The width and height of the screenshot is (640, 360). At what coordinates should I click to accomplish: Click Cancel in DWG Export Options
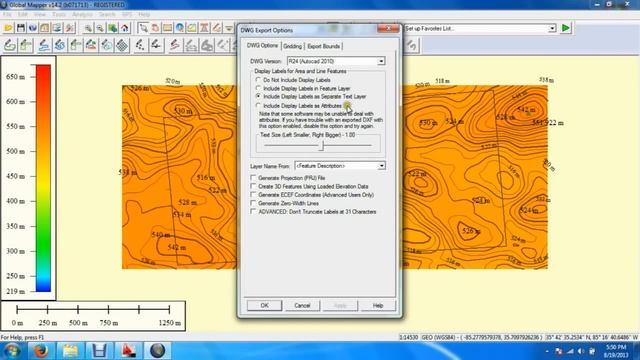click(x=302, y=305)
